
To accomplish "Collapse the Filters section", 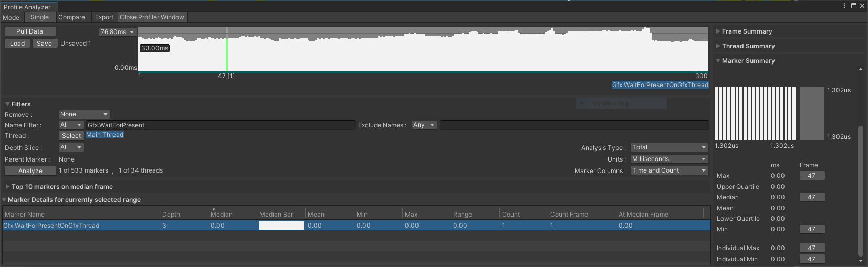I will pos(7,104).
